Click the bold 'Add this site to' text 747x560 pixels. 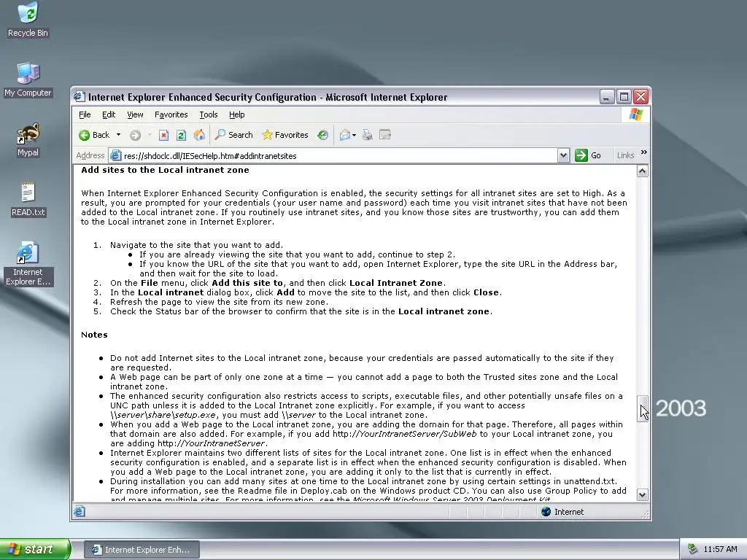point(247,283)
